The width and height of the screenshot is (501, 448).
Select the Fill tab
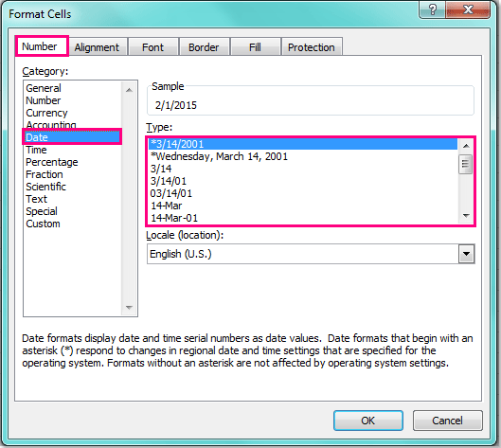255,47
